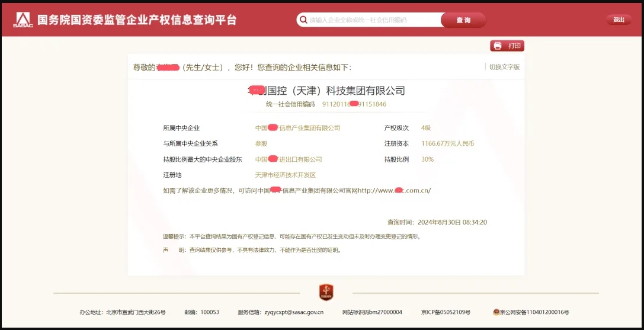
Task: Click the SASAC logo in header
Action: tap(23, 20)
